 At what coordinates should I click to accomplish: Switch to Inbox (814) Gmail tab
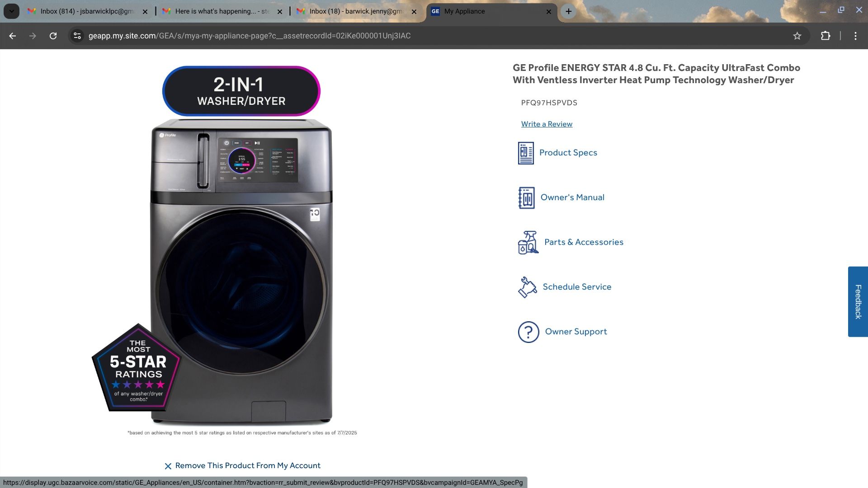tap(86, 11)
